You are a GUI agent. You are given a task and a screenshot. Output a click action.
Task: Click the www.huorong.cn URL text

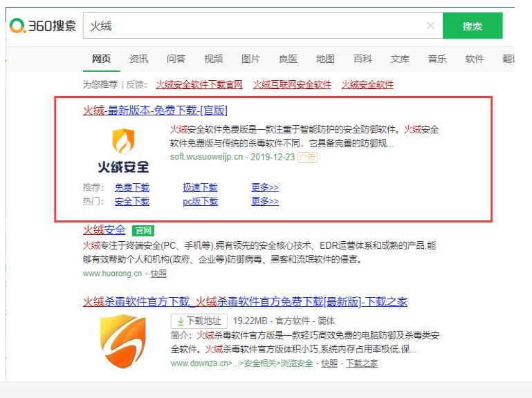[x=112, y=274]
